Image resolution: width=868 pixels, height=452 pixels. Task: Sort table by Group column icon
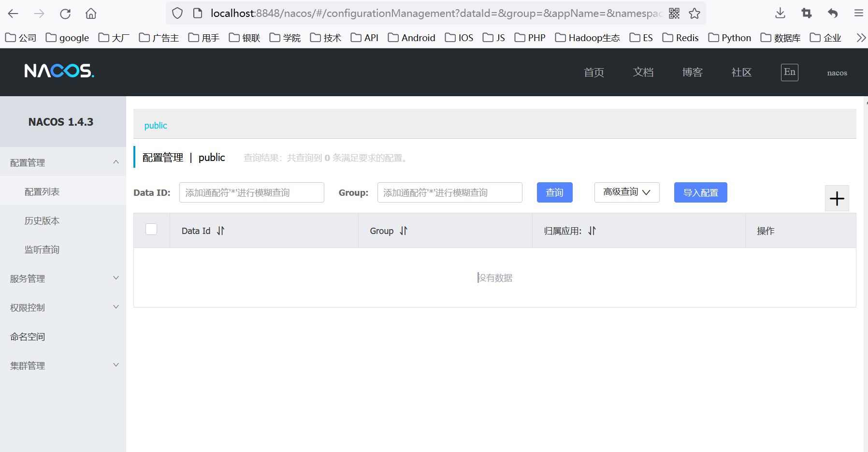click(x=404, y=231)
